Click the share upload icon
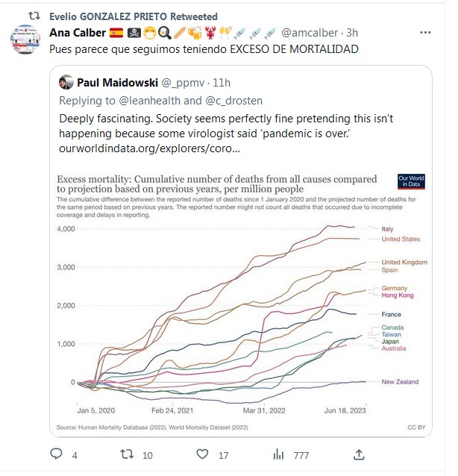 pos(358,454)
